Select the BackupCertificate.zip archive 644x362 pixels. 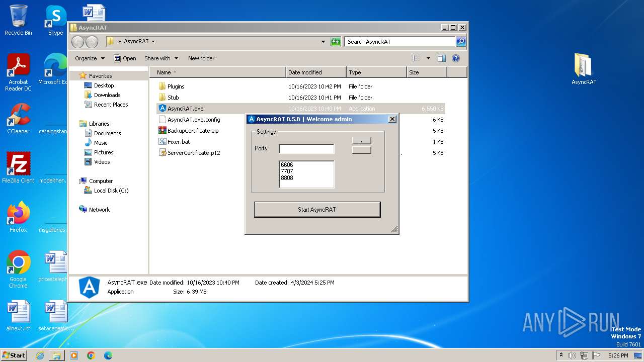pos(193,131)
